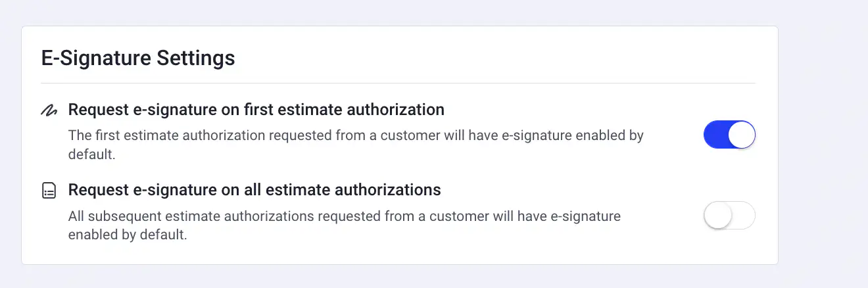The image size is (868, 288).
Task: Click the word 'E-Signature' in the heading
Action: click(96, 58)
